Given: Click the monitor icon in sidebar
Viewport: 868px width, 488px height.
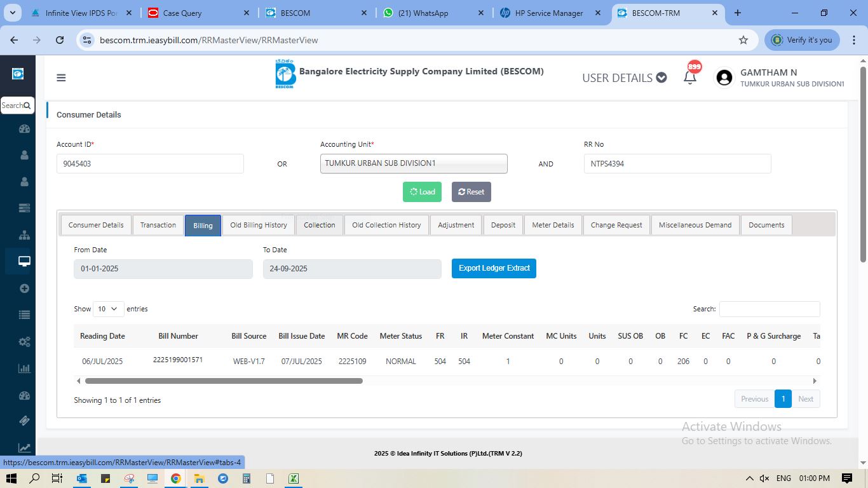Looking at the screenshot, I should pos(24,261).
